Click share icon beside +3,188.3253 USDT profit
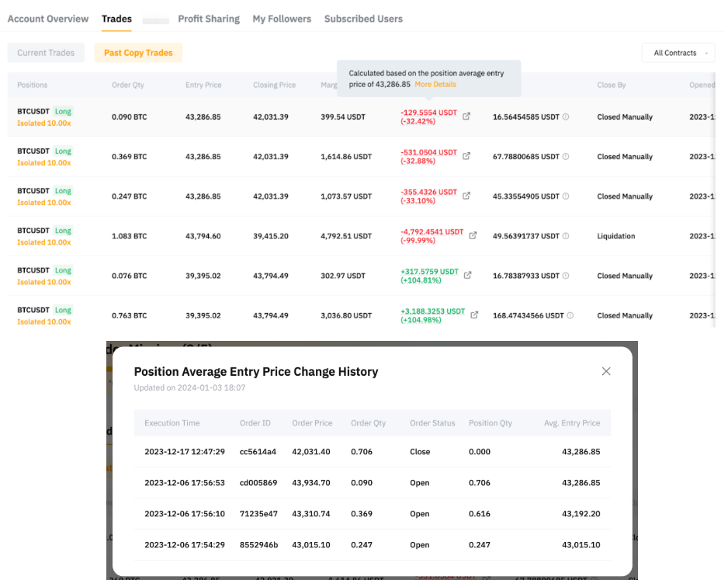Screen dimensions: 728x580 [x=474, y=314]
